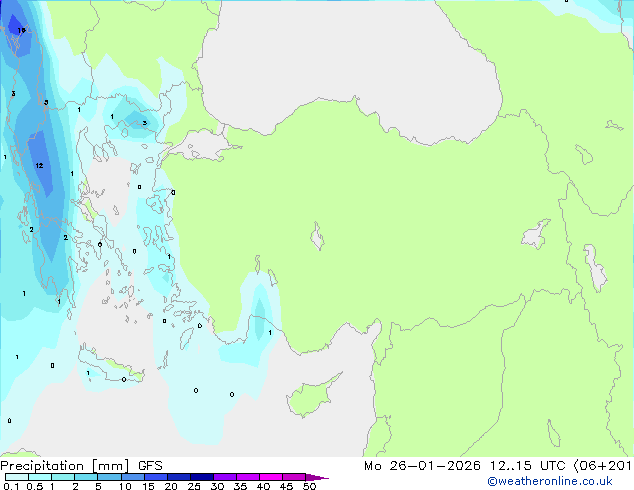Viewport: 634px width, 490px height.
Task: Click the '25' legend scale label
Action: click(194, 486)
